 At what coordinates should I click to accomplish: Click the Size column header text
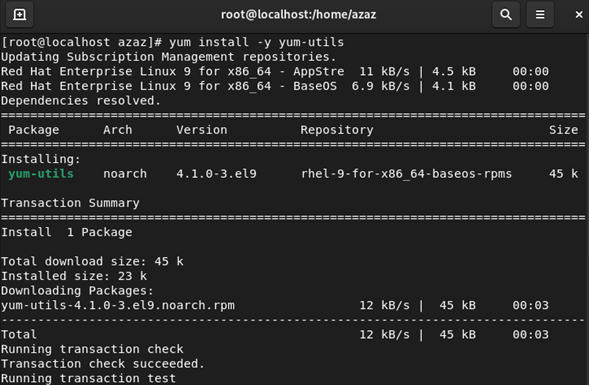(563, 130)
